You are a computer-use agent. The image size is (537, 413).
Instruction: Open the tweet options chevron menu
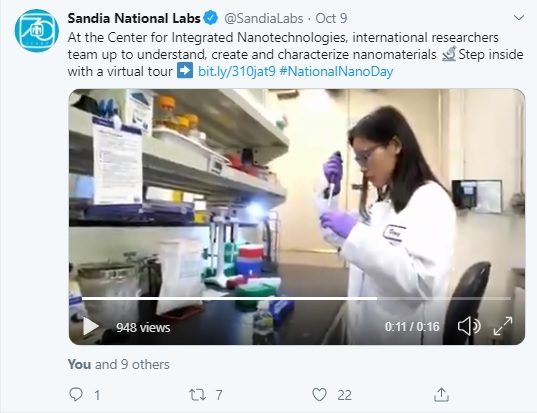pos(519,17)
